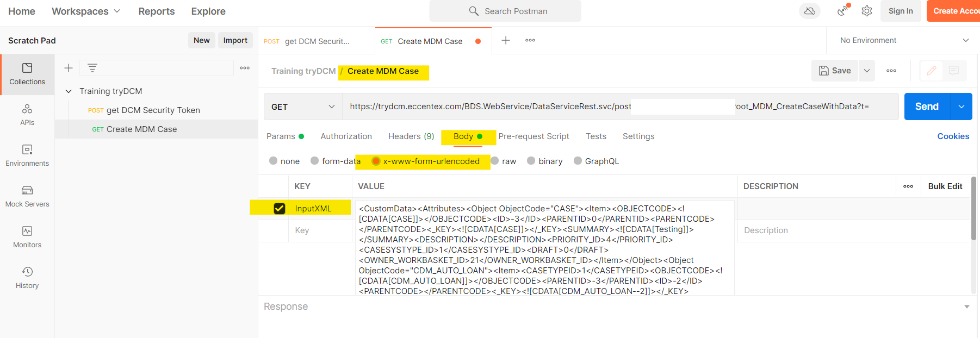
Task: Switch to the Body tab
Action: click(468, 136)
